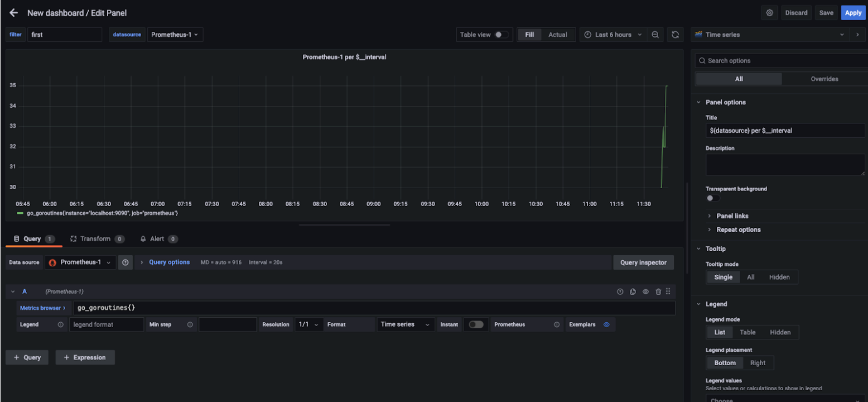The height and width of the screenshot is (402, 868).
Task: Zoom out the time range
Action: pyautogui.click(x=655, y=35)
